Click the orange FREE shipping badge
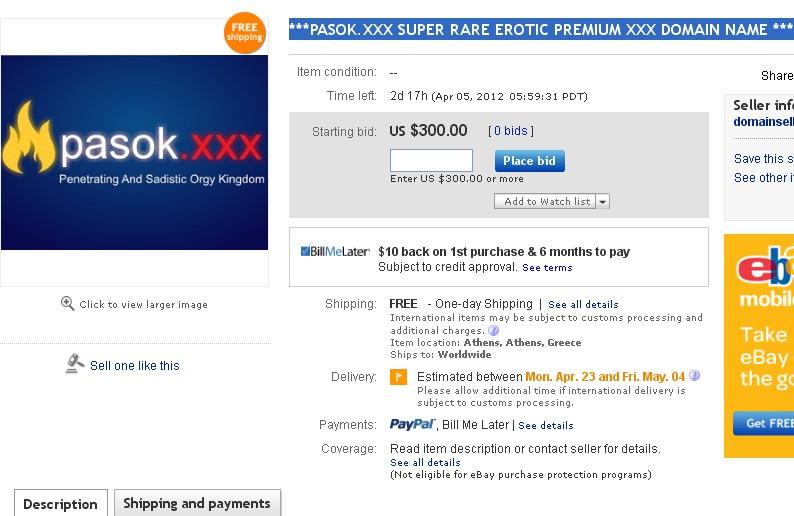Image resolution: width=794 pixels, height=516 pixels. [x=244, y=33]
